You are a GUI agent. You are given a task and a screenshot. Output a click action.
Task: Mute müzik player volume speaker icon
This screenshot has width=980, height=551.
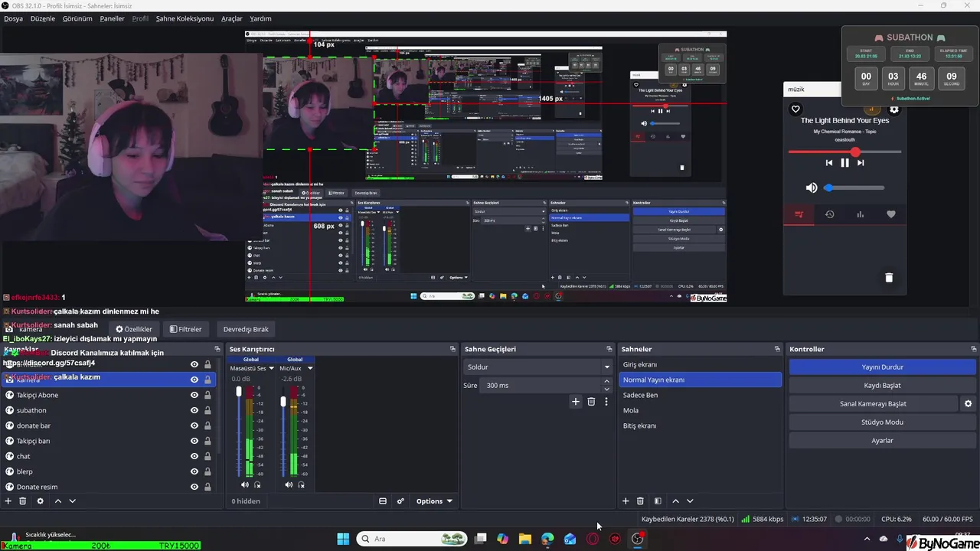tap(812, 187)
